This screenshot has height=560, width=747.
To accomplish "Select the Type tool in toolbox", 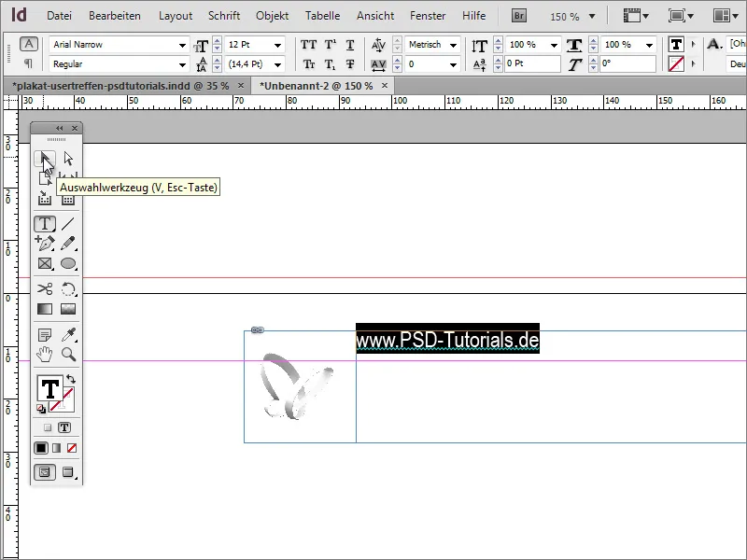I will pos(45,223).
